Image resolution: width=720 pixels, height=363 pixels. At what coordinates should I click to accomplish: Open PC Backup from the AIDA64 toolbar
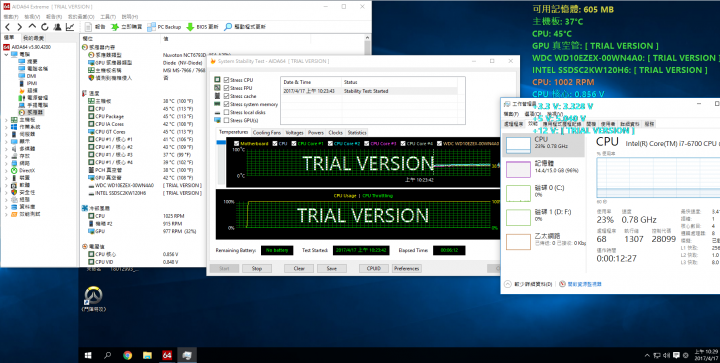164,27
